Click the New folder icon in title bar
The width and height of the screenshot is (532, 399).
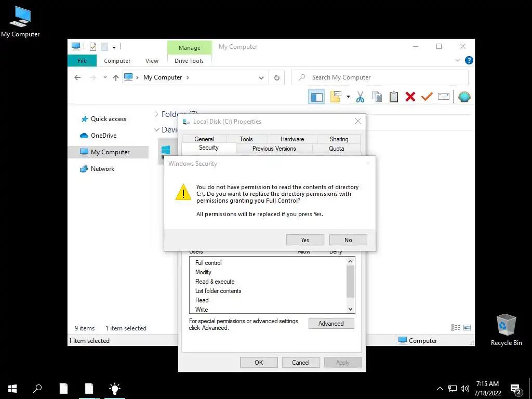(105, 47)
